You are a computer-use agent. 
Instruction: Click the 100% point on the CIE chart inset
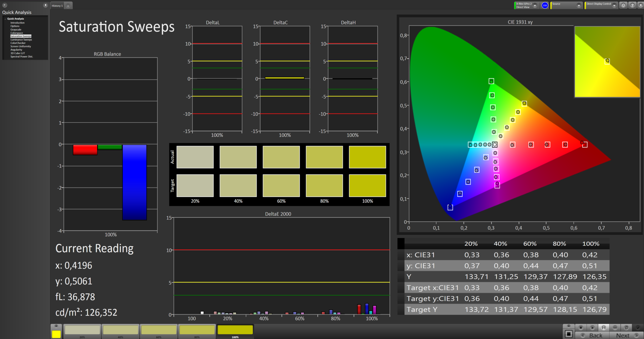click(x=607, y=61)
